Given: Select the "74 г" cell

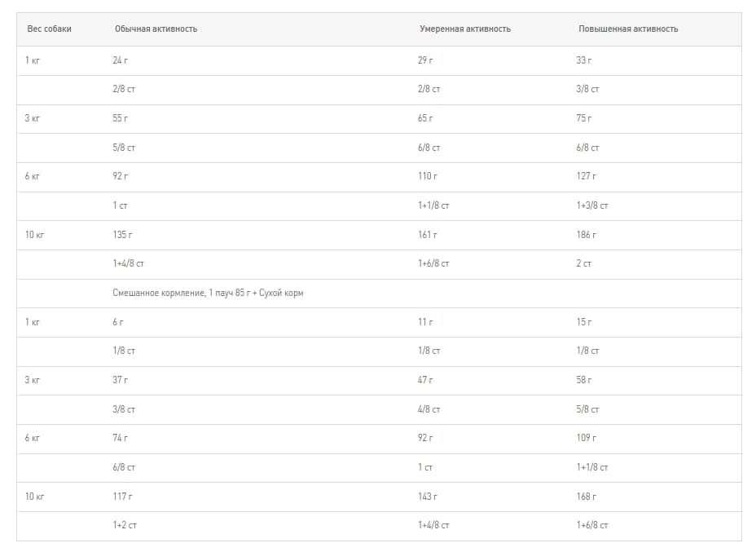Looking at the screenshot, I should tap(121, 438).
